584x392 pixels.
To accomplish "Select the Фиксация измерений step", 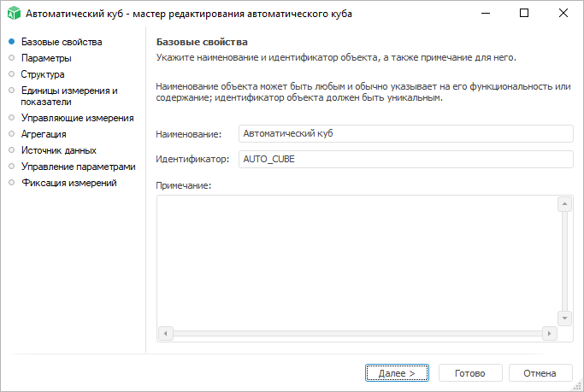I will click(x=68, y=183).
